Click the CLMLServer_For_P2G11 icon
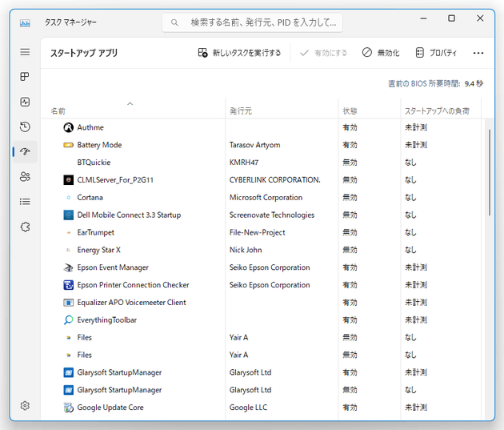Viewport: 504px width, 430px height. pyautogui.click(x=69, y=180)
